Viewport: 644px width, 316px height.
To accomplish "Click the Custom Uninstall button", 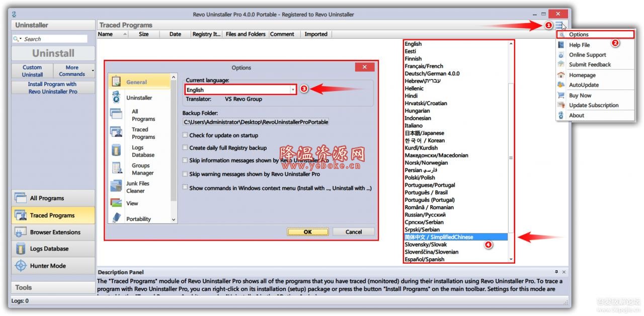I will pyautogui.click(x=32, y=70).
